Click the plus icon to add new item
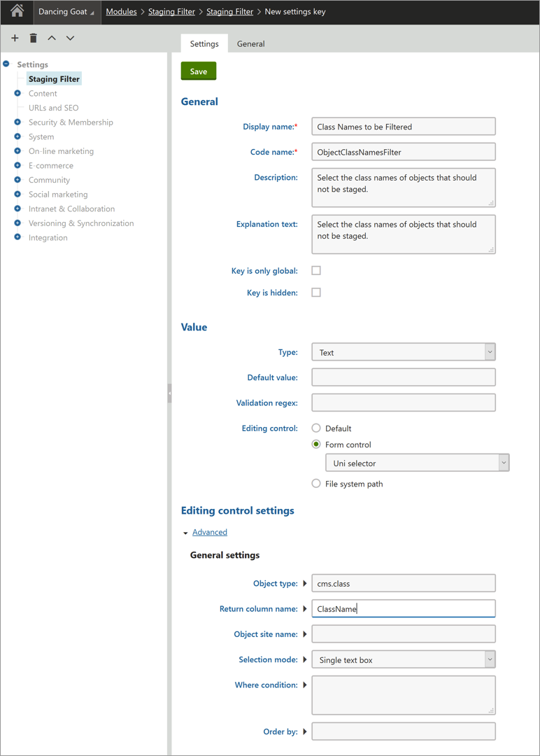The width and height of the screenshot is (540, 756). [x=15, y=38]
